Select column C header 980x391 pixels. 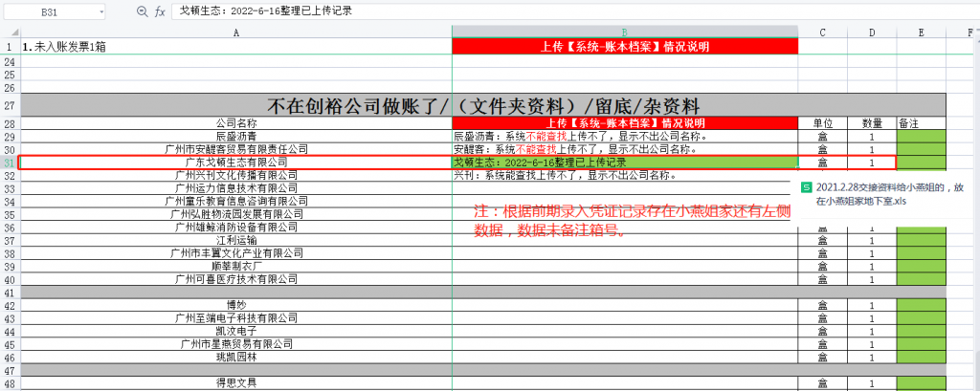822,32
